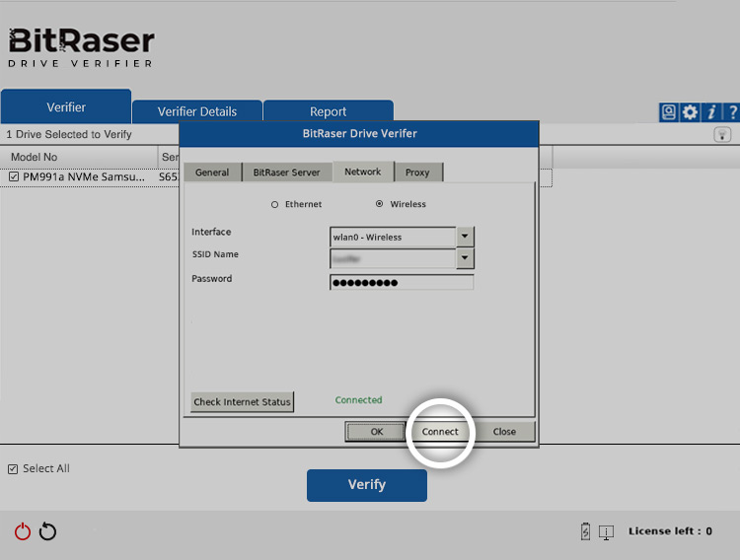Viewport: 740px width, 560px height.
Task: Select the Ethernet radio button
Action: [x=275, y=205]
